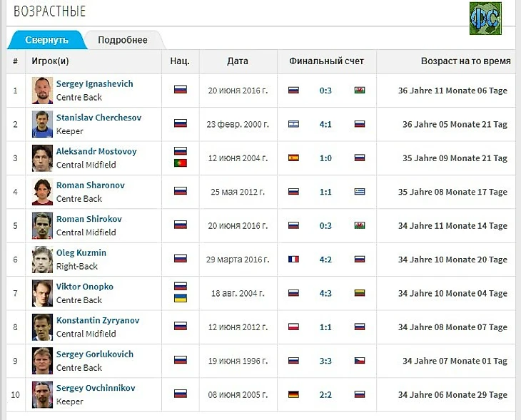Sort by Возраст на то время header
Viewport: 521px width, 420px height.
[465, 61]
